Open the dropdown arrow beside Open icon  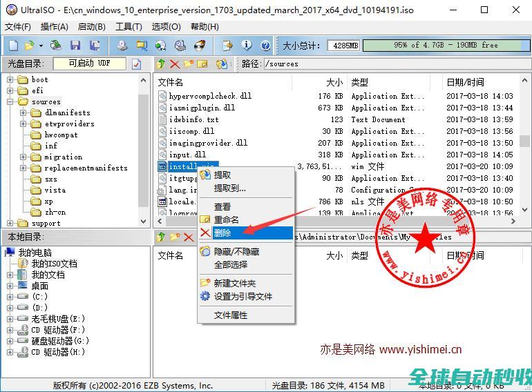(41, 46)
